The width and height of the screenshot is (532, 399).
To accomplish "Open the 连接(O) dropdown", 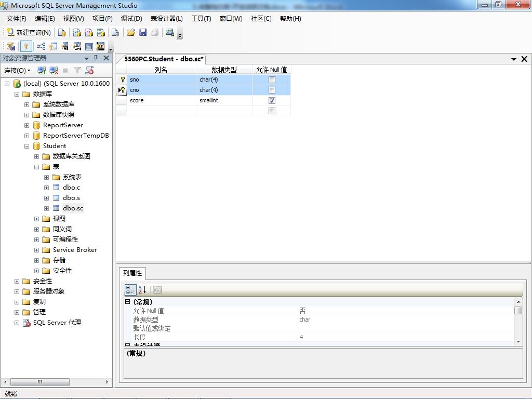I will coord(17,70).
